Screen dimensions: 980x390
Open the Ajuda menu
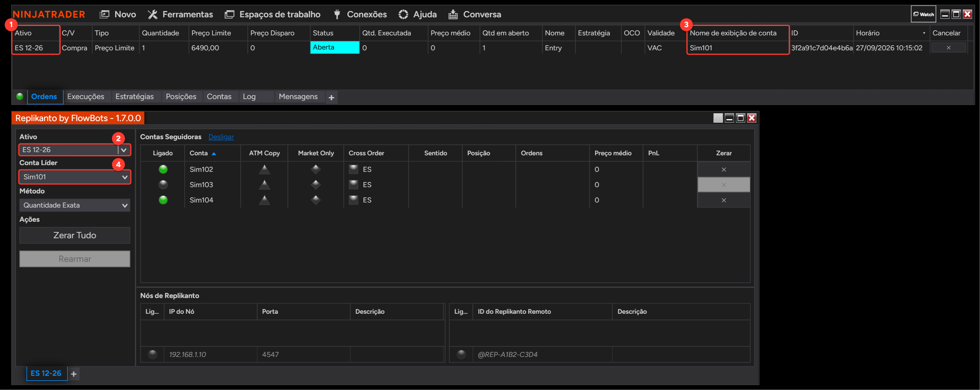(x=418, y=15)
